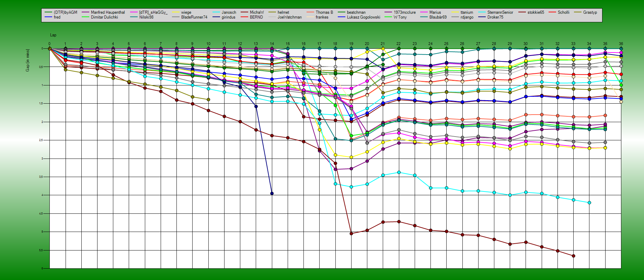Click the helmet legend entry

click(284, 12)
